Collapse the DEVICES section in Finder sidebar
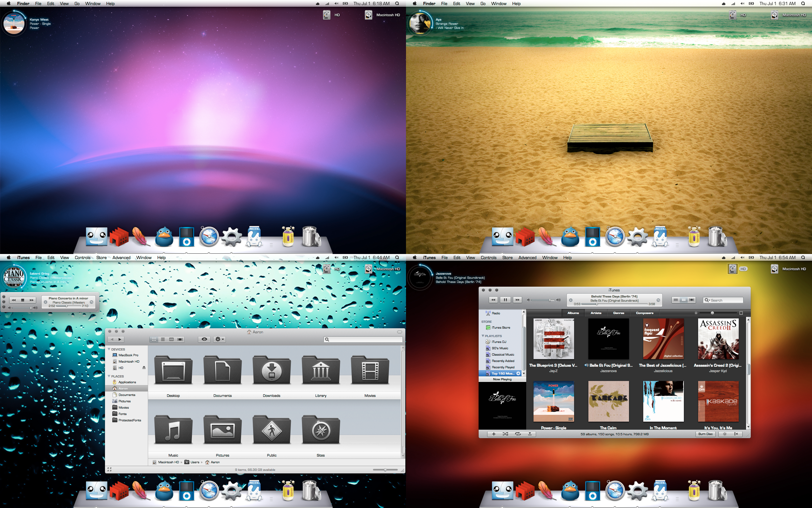The image size is (812, 508). click(109, 349)
